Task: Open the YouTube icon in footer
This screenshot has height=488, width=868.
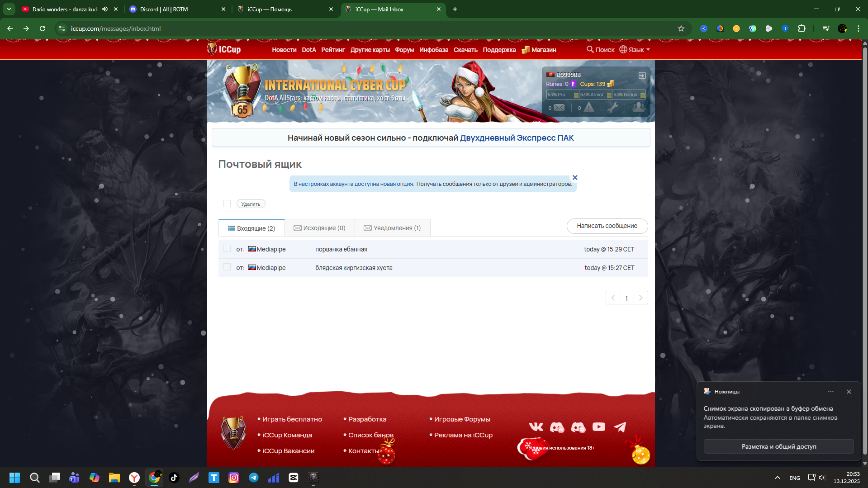Action: 599,426
